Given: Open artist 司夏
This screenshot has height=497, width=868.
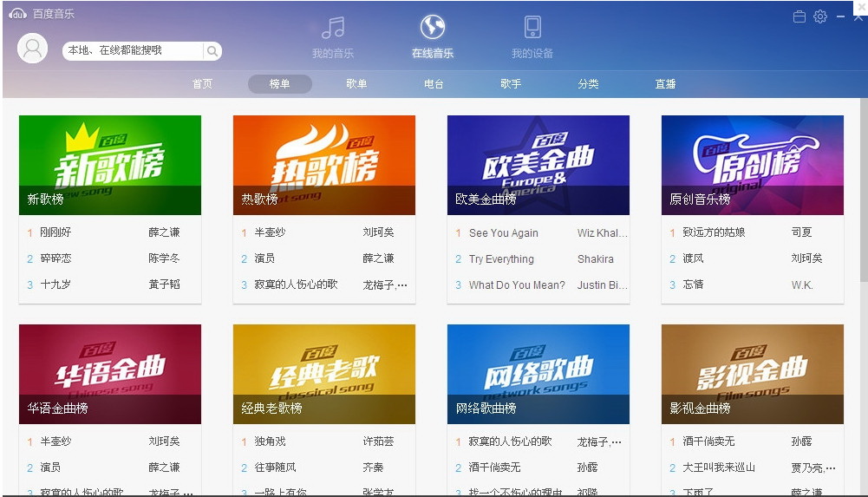Looking at the screenshot, I should click(x=801, y=232).
